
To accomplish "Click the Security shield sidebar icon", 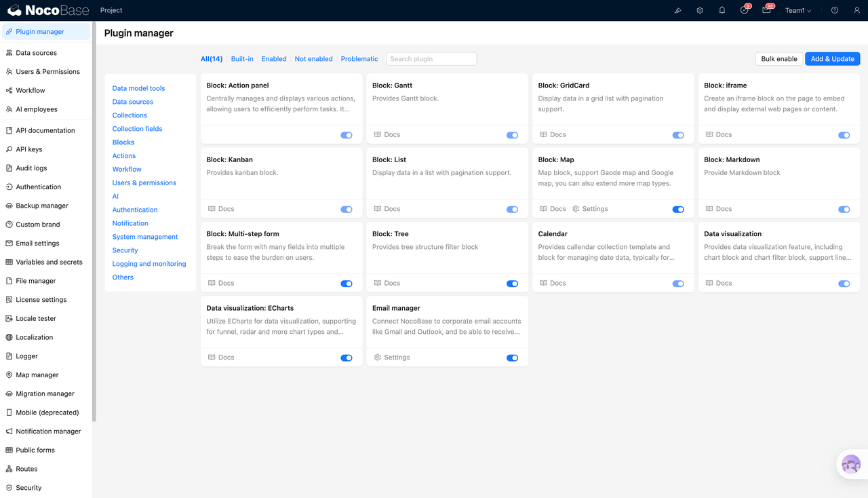I will click(x=9, y=487).
